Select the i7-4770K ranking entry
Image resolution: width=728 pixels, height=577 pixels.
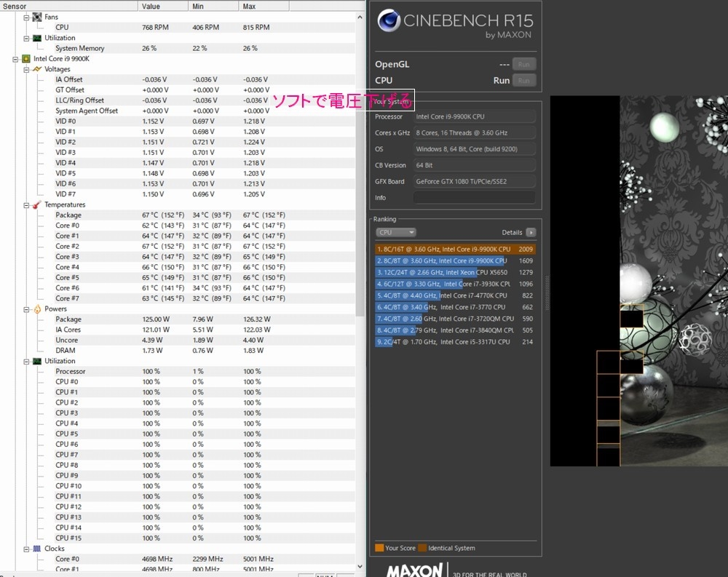tap(455, 295)
